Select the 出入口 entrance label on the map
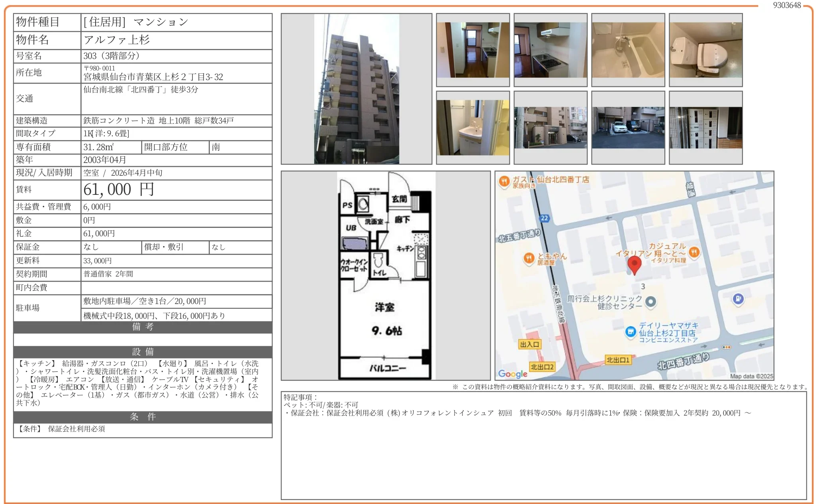The image size is (819, 504). pyautogui.click(x=530, y=345)
